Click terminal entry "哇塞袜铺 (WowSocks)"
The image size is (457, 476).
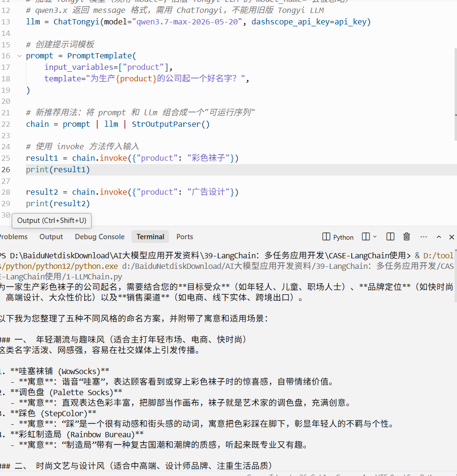tap(59, 371)
